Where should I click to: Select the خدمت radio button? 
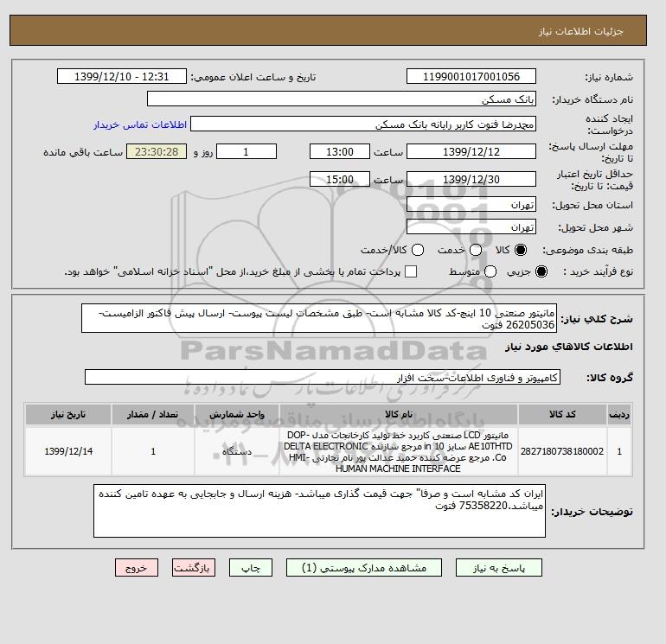(476, 250)
